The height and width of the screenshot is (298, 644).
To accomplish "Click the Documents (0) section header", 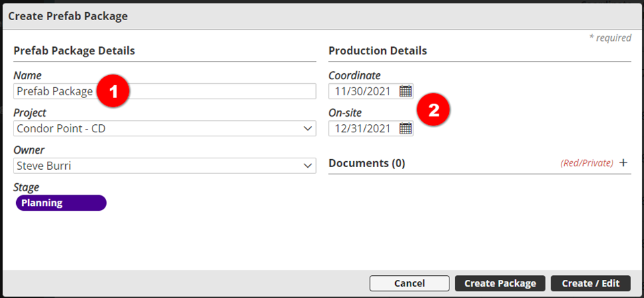I will pyautogui.click(x=367, y=163).
